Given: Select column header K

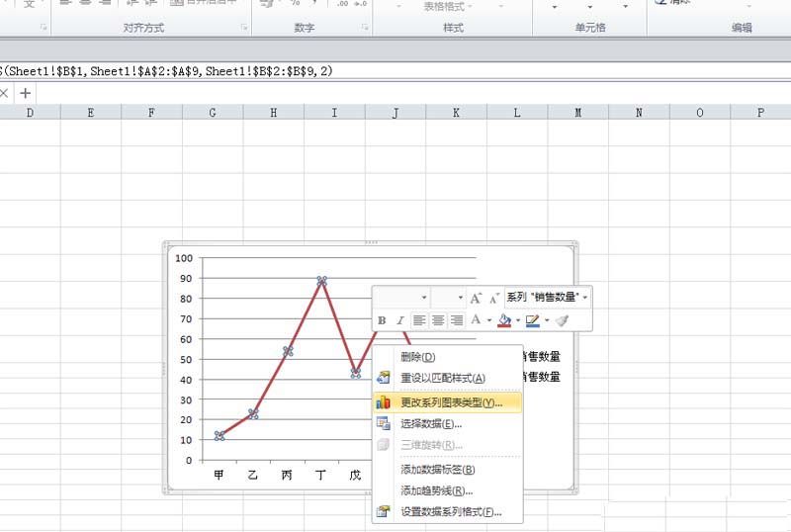Looking at the screenshot, I should (x=456, y=113).
